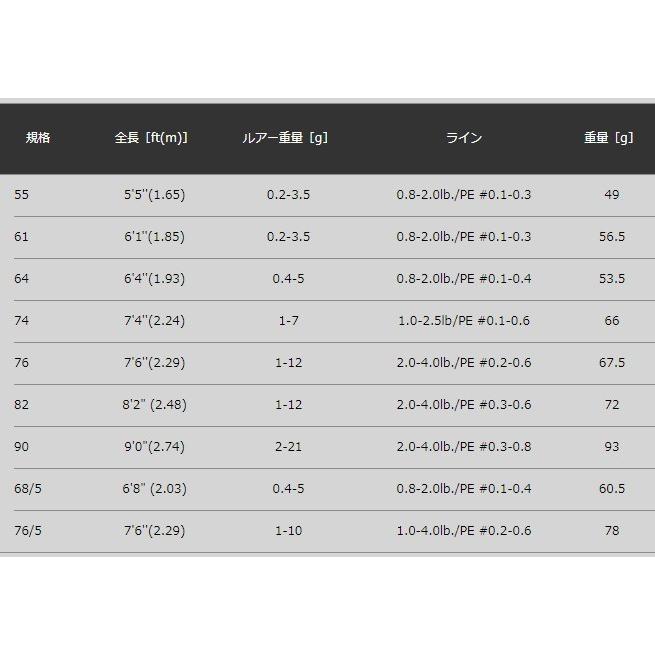Select the 全長 [ft(m)] column header
Image resolution: width=655 pixels, height=655 pixels.
point(151,138)
